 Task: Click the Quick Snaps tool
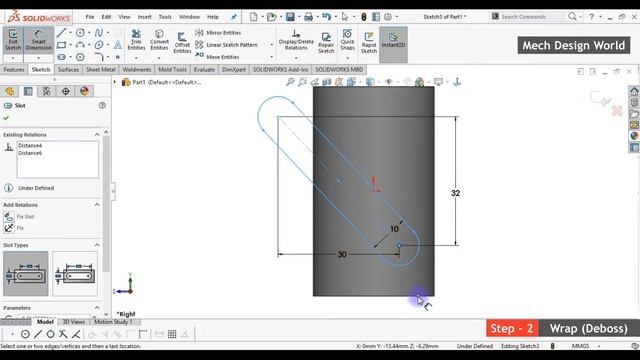tap(347, 40)
